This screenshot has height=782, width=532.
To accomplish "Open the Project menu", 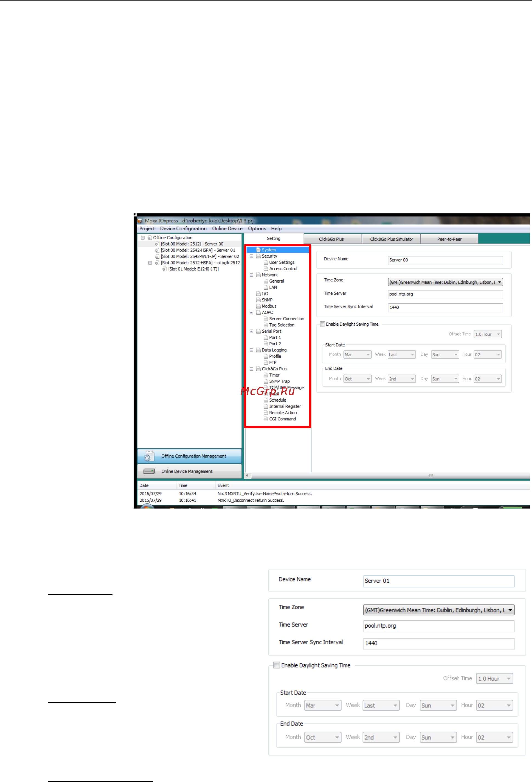I will point(147,228).
